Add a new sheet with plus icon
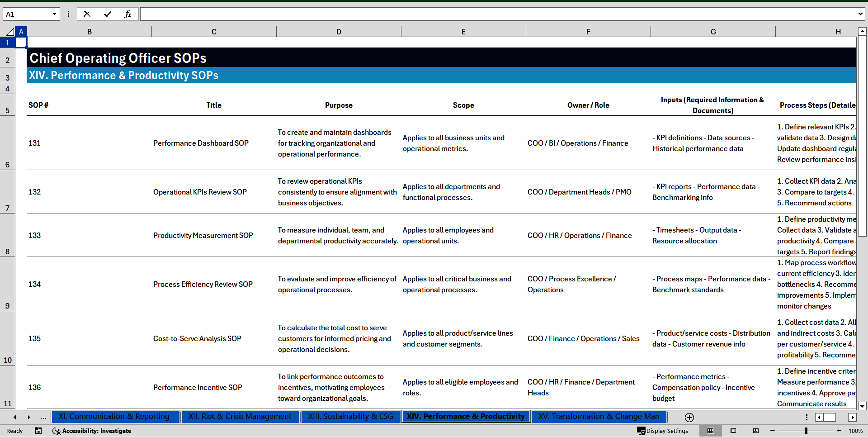Screen dimensions: 868x437 click(689, 417)
